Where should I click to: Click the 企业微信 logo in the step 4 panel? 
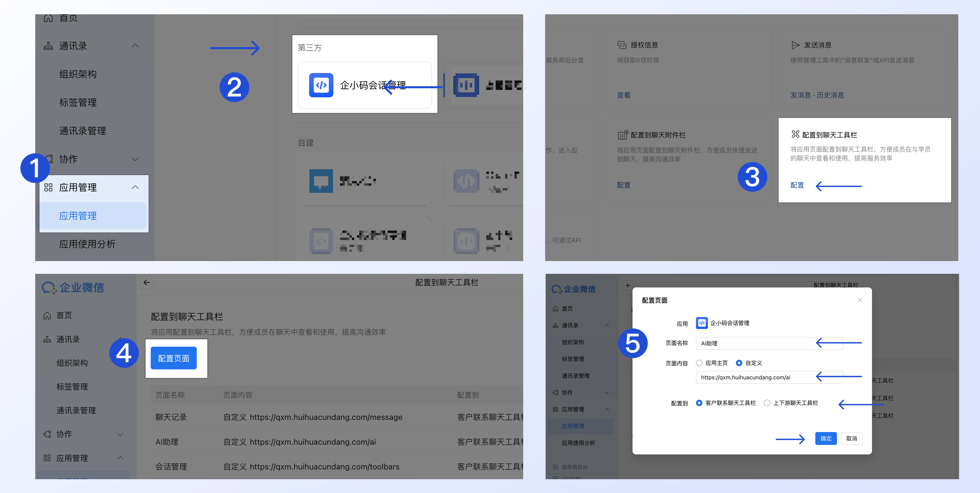click(x=73, y=288)
